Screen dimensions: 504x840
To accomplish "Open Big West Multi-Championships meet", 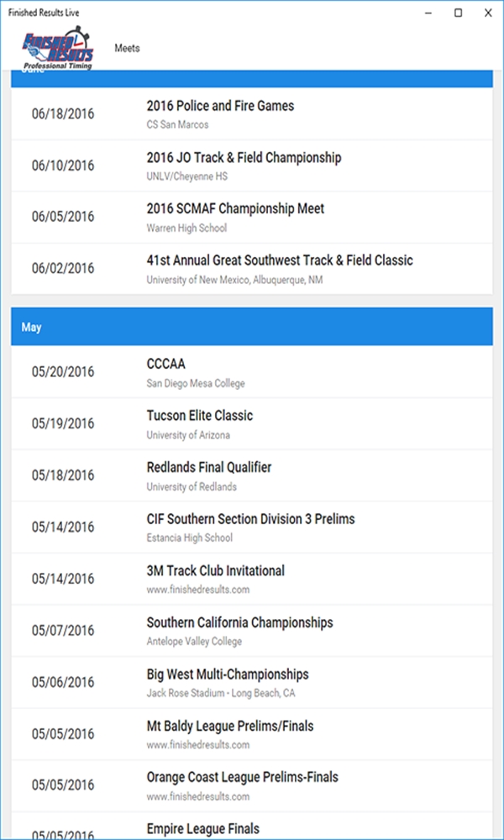I will click(228, 675).
